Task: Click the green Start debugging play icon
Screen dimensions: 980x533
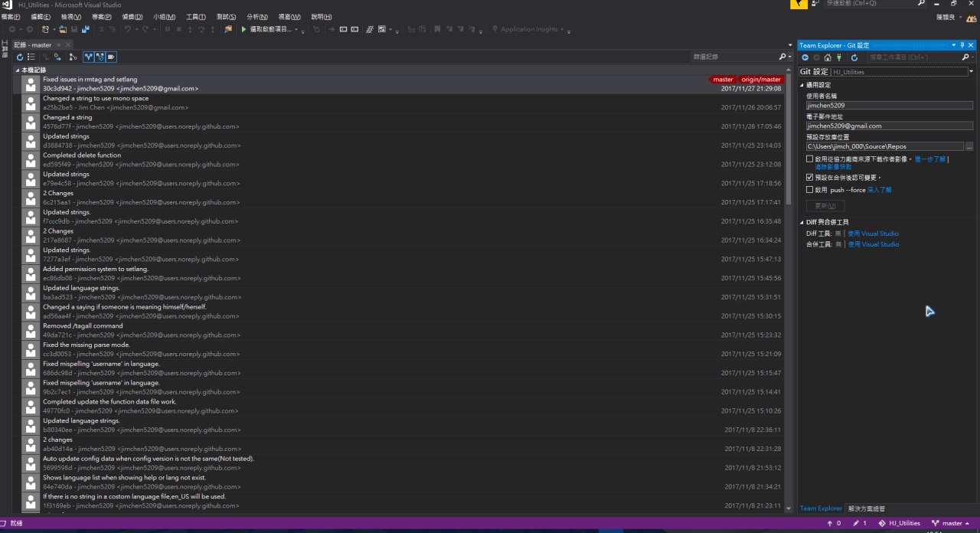Action: coord(243,29)
